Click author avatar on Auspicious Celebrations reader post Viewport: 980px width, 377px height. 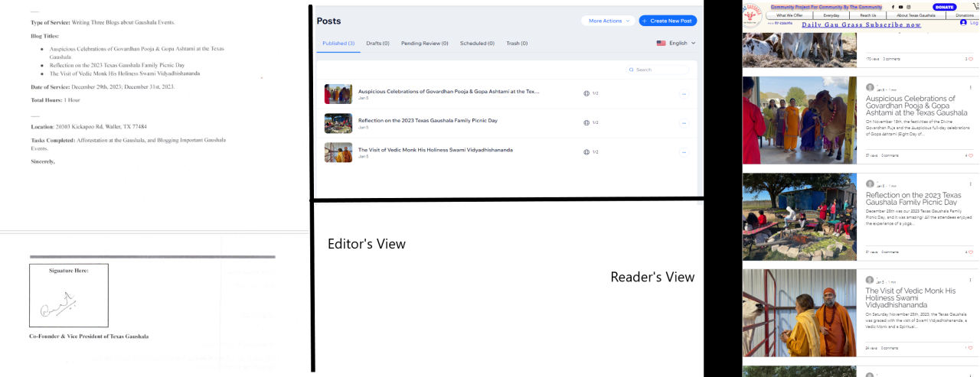pos(870,87)
